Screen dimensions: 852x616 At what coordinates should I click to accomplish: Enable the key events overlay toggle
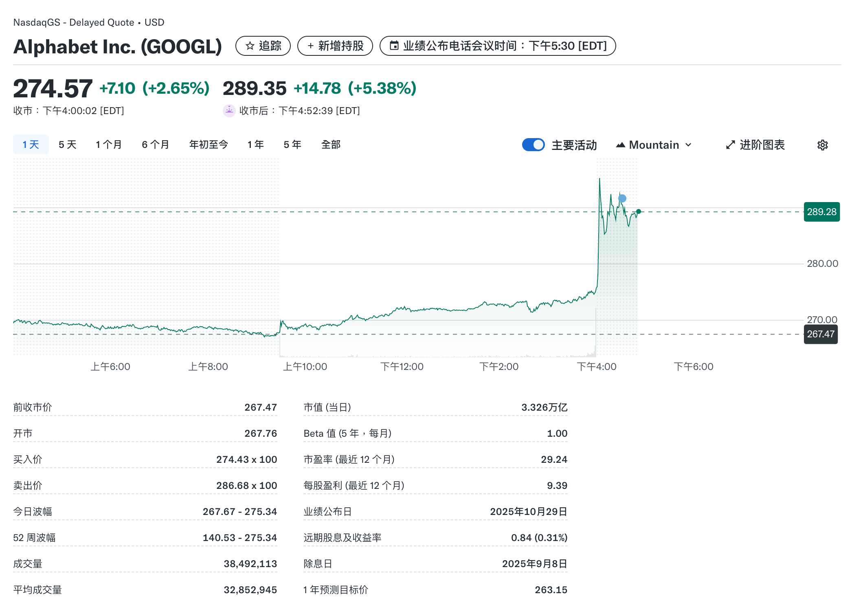pyautogui.click(x=534, y=145)
